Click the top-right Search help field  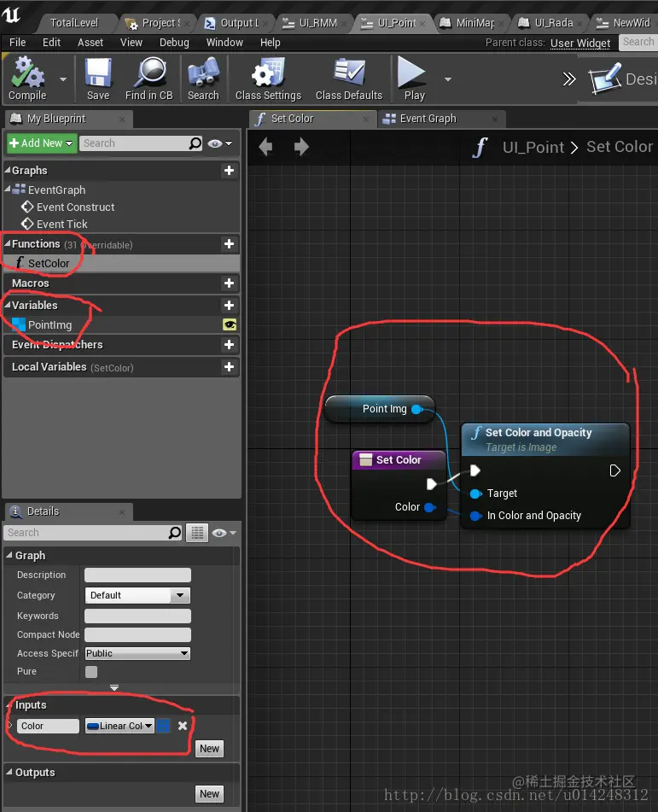(x=638, y=42)
